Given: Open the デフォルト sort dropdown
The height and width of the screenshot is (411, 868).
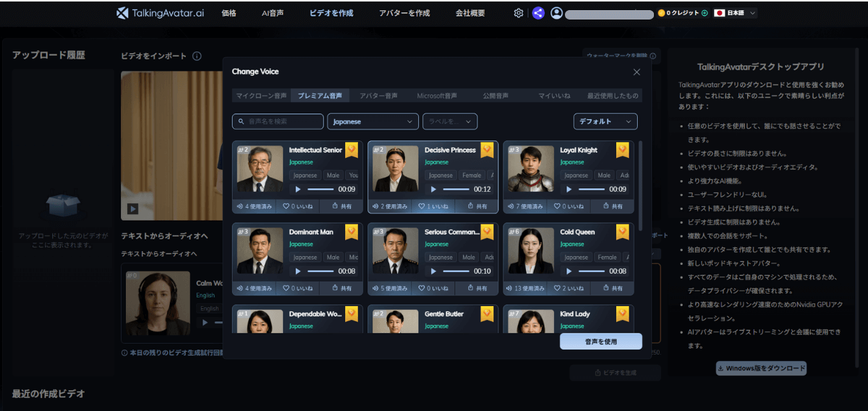Looking at the screenshot, I should click(x=605, y=122).
